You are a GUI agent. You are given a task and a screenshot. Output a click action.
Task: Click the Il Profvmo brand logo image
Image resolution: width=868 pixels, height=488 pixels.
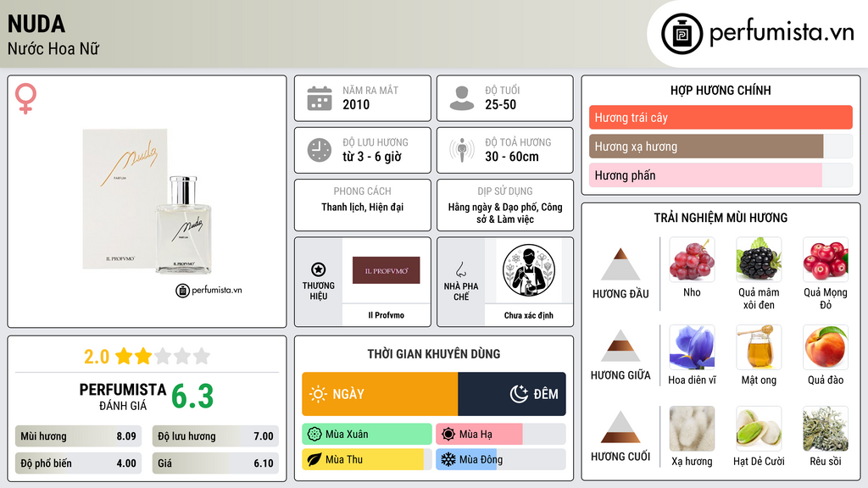point(387,270)
